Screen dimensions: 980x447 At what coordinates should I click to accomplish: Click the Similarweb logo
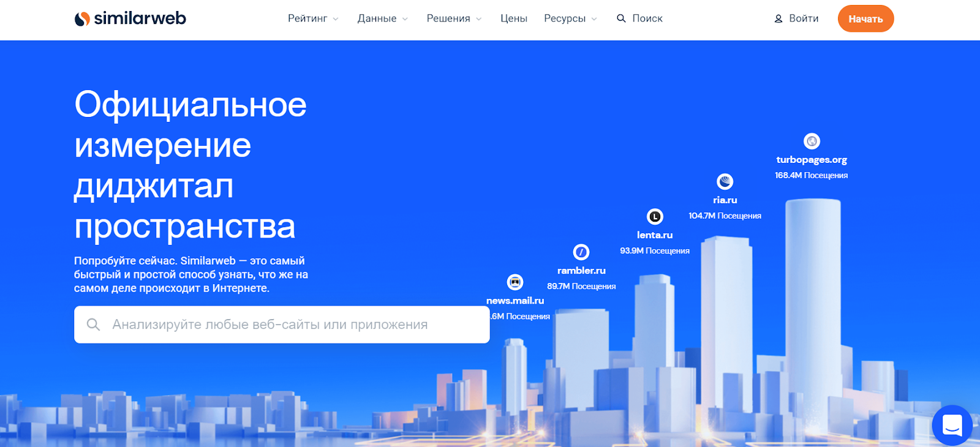coord(130,18)
